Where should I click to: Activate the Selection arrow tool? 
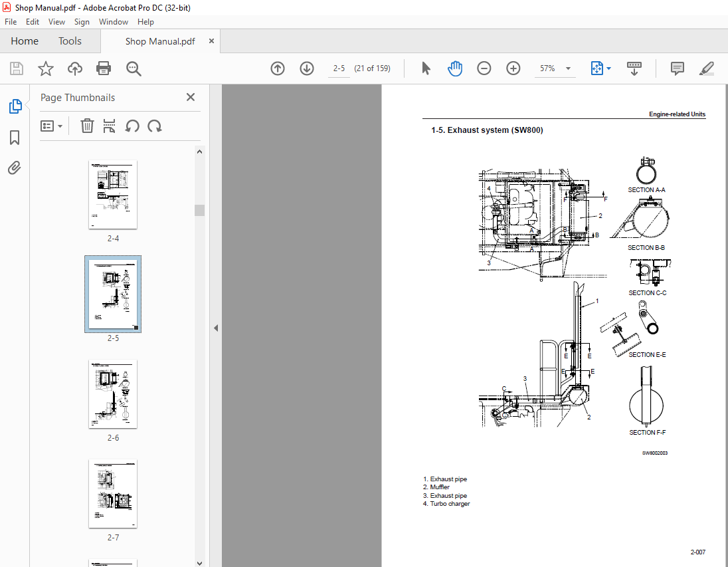click(426, 68)
